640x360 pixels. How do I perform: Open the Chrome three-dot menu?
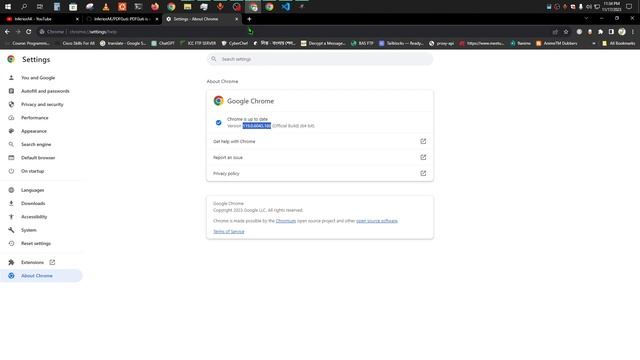[x=633, y=31]
